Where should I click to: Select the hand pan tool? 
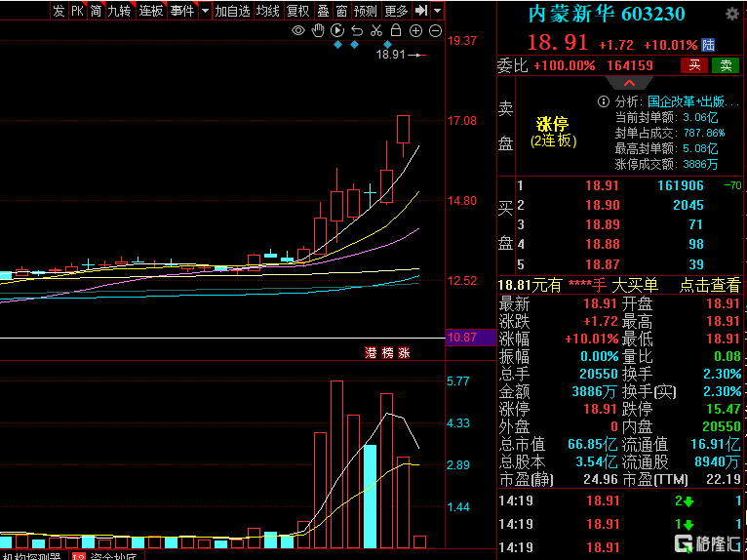(x=318, y=31)
